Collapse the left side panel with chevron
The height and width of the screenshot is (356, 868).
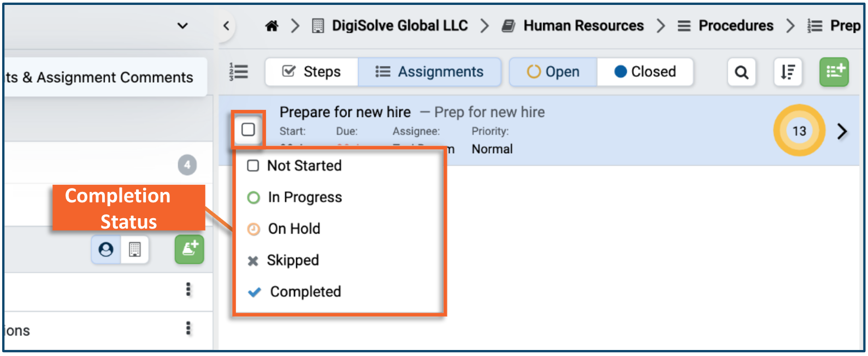click(x=226, y=26)
